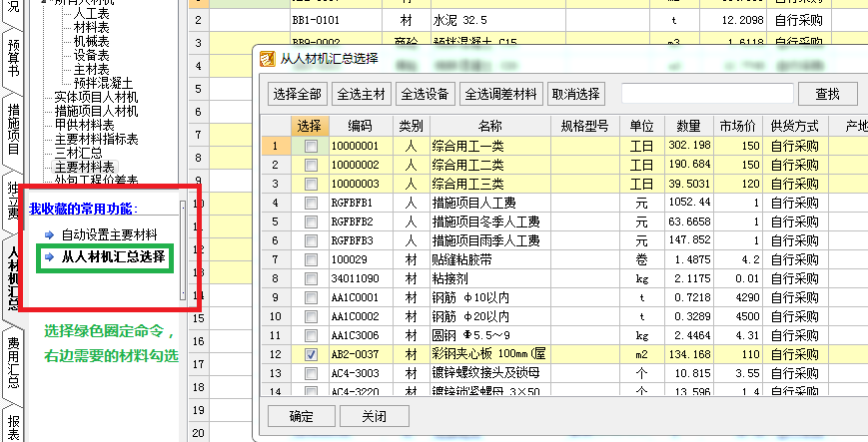Select 三材汇总 in the tree
The width and height of the screenshot is (868, 442).
coord(78,153)
